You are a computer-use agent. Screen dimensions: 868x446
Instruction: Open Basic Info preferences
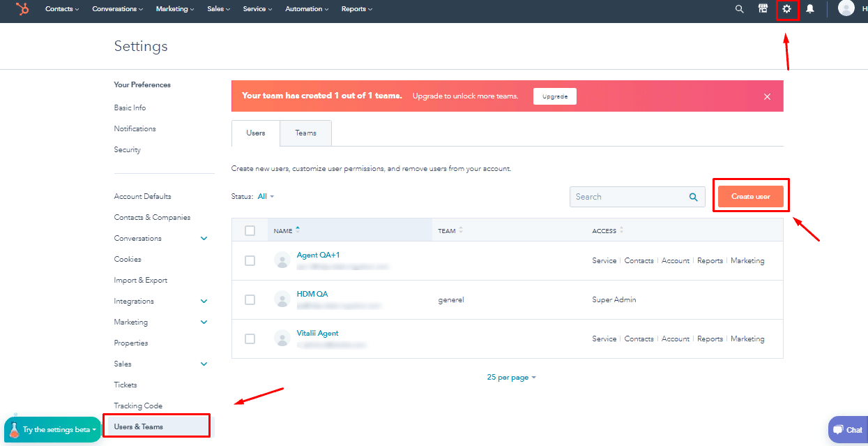click(130, 108)
